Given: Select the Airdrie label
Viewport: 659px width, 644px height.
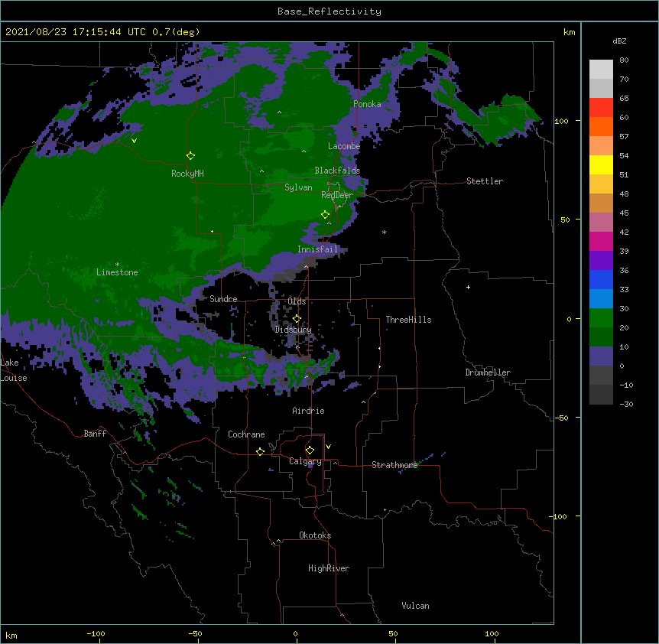Looking at the screenshot, I should 308,411.
